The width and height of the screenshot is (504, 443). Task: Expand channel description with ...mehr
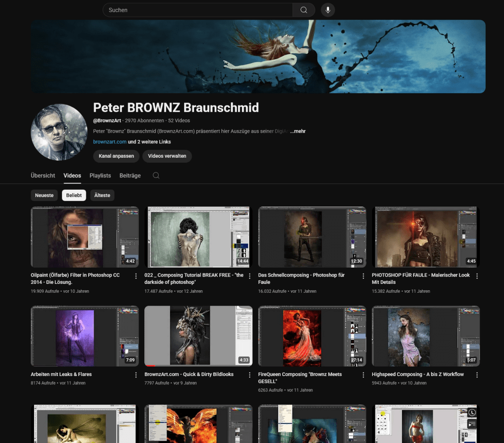(x=298, y=132)
